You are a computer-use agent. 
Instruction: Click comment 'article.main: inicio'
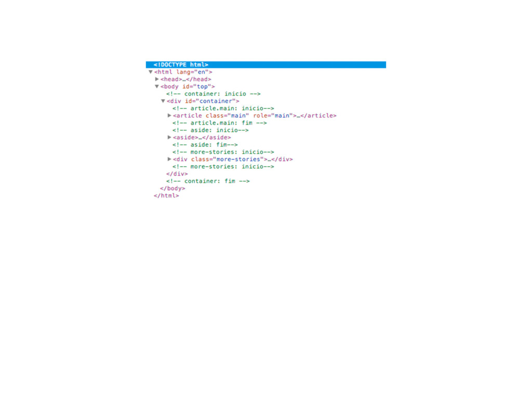coord(223,108)
